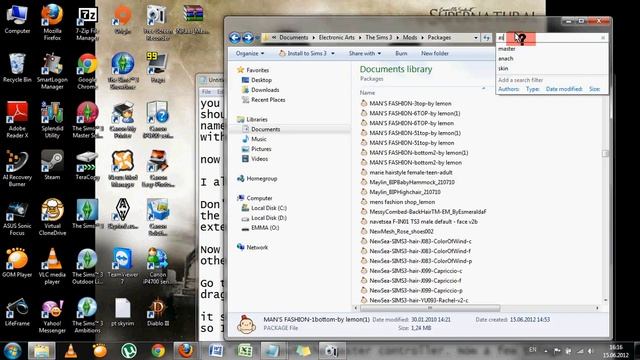This screenshot has width=640, height=360.
Task: Open Computer desktop icon
Action: pyautogui.click(x=17, y=20)
